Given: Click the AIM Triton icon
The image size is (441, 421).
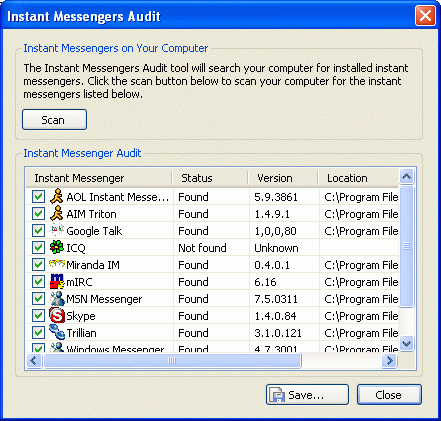Looking at the screenshot, I should tap(56, 213).
